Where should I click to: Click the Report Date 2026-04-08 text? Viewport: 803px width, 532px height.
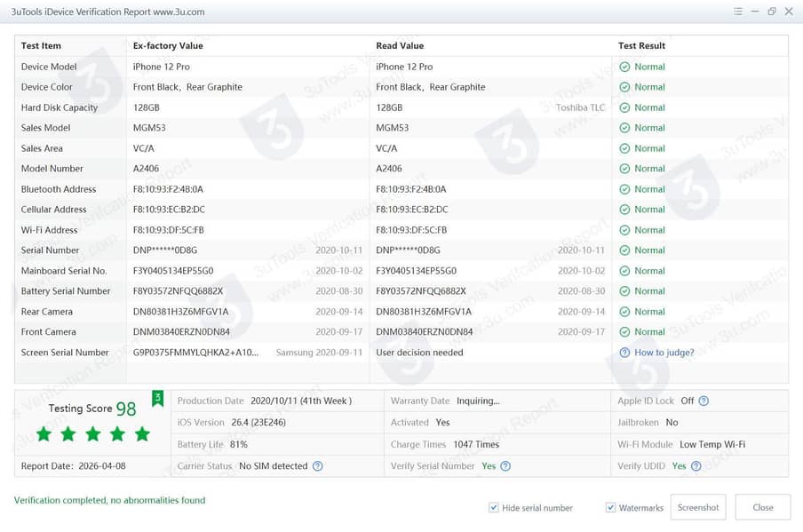point(73,466)
